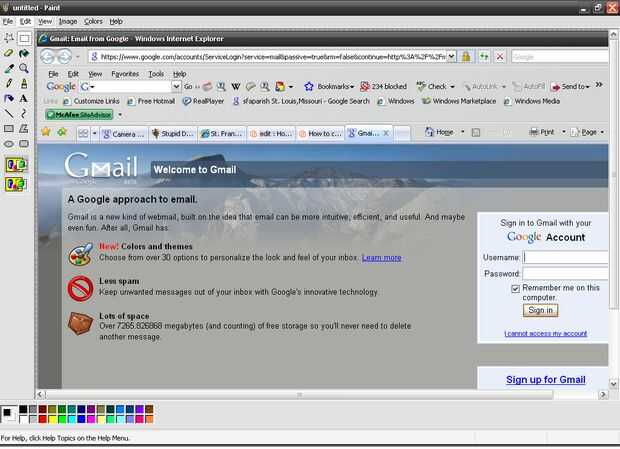Switch to the St. Fran... browser tab
Viewport: 620px width, 449px height.
pos(222,134)
